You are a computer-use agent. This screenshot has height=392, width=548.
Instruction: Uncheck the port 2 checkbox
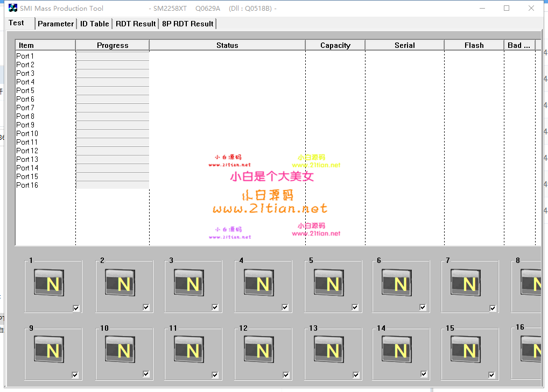[146, 308]
